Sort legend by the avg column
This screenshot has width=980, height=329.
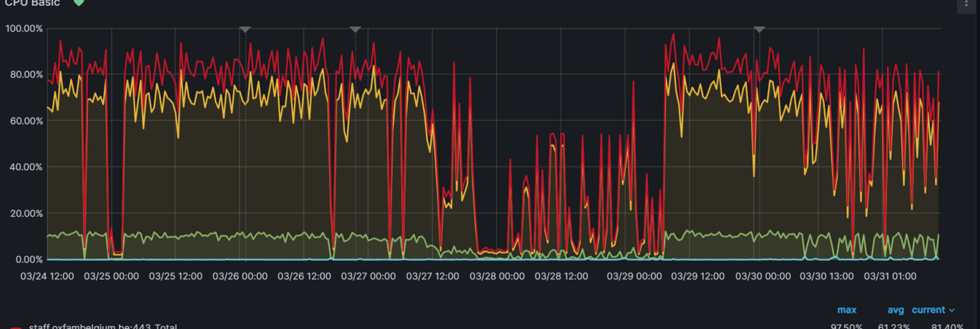[x=896, y=310]
